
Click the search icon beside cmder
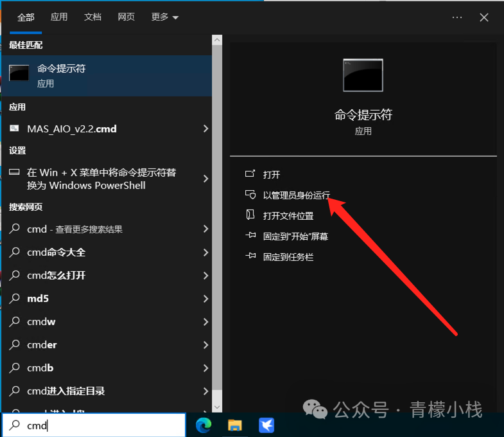pyautogui.click(x=14, y=344)
